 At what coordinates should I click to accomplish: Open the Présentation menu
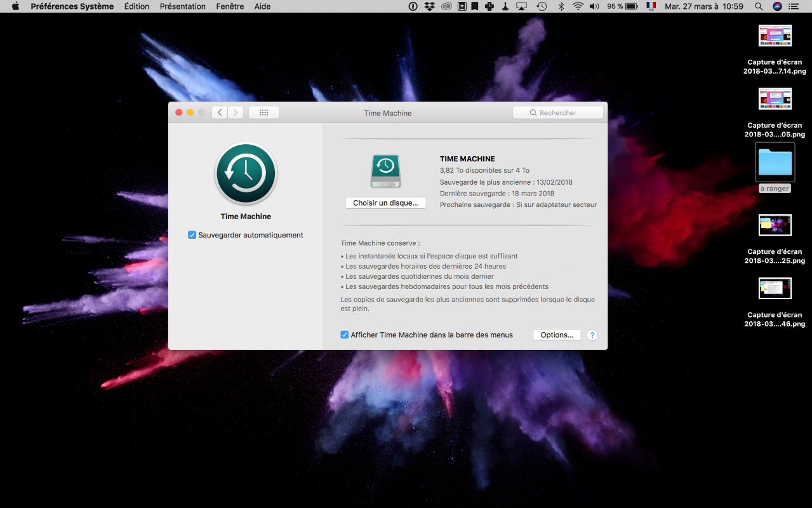(183, 6)
